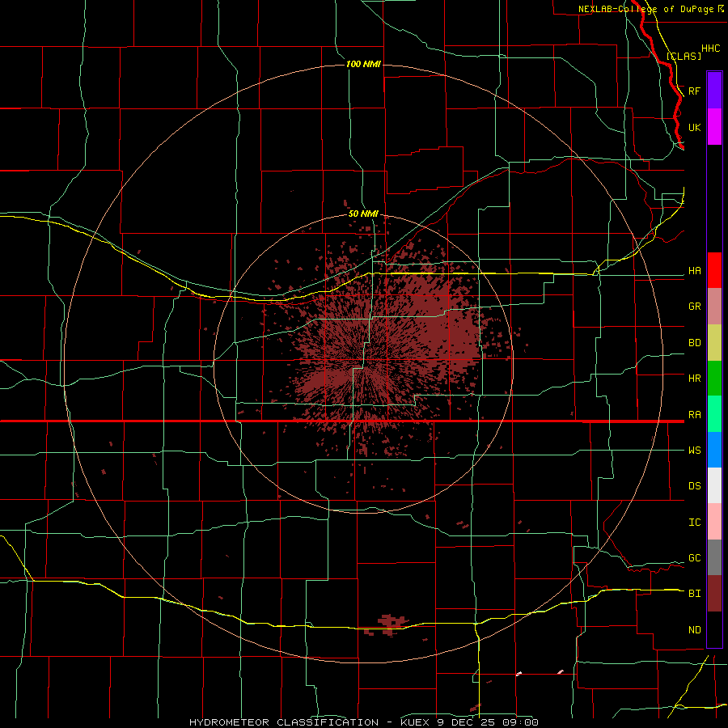This screenshot has height=728, width=728.
Task: Click the RA light-green color swatch
Action: [x=714, y=414]
